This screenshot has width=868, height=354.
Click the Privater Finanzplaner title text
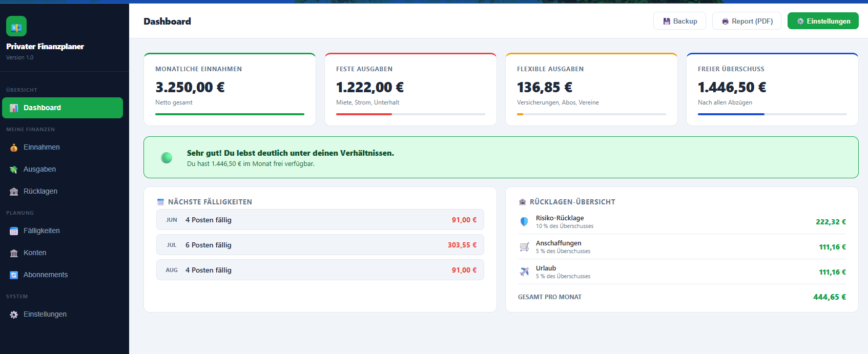(x=45, y=46)
